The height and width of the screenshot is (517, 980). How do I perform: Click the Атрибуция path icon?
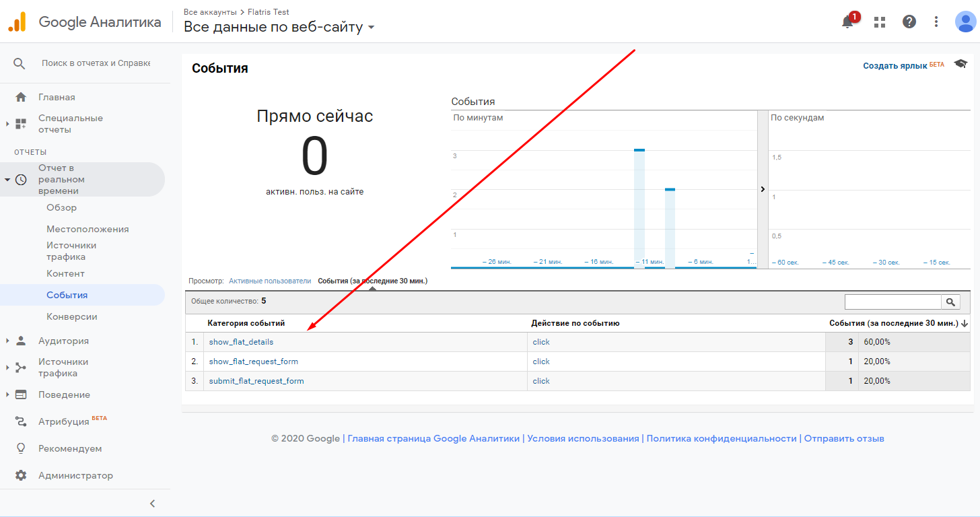[x=21, y=421]
